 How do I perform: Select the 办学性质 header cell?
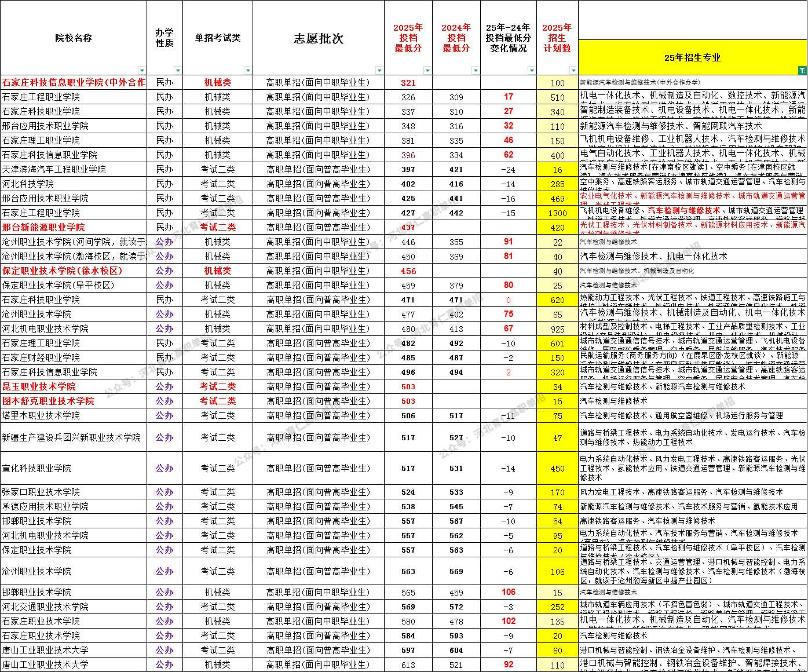click(164, 38)
